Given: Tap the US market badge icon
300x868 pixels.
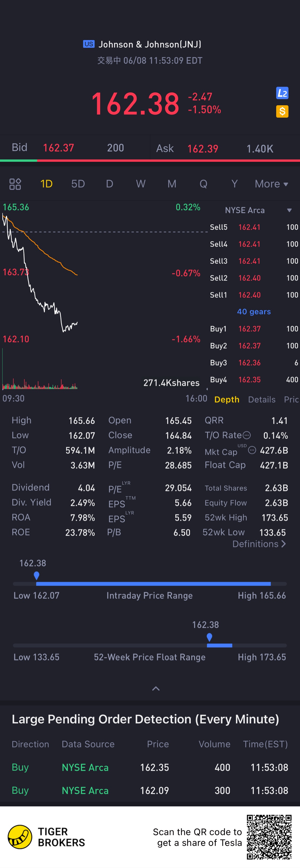Looking at the screenshot, I should click(x=89, y=44).
